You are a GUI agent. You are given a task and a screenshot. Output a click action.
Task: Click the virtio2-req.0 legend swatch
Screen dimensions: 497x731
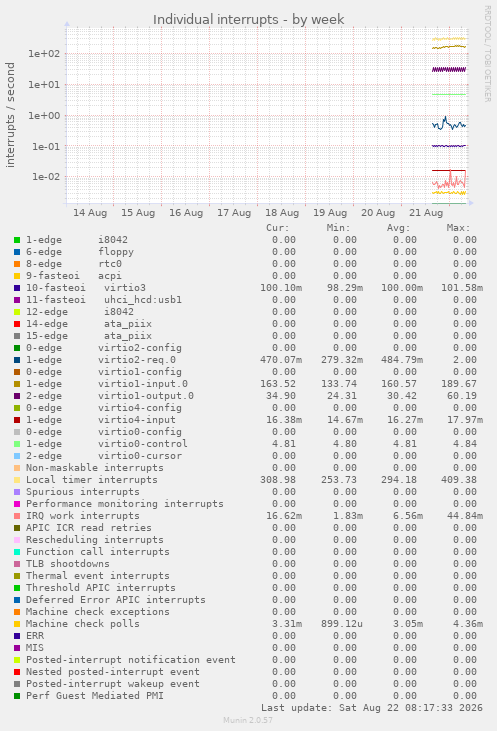[17, 360]
